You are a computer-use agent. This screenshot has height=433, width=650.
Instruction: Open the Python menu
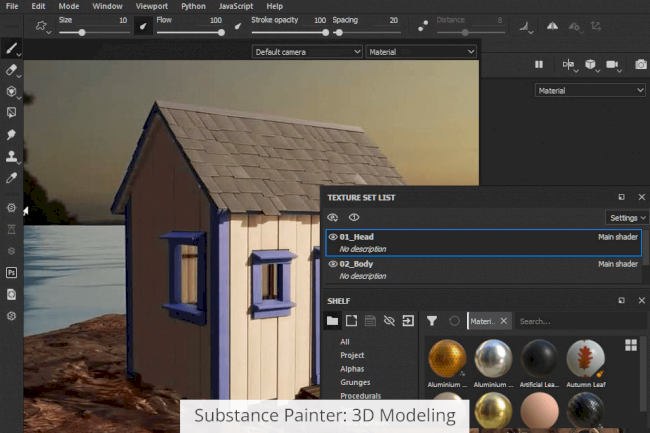click(193, 6)
